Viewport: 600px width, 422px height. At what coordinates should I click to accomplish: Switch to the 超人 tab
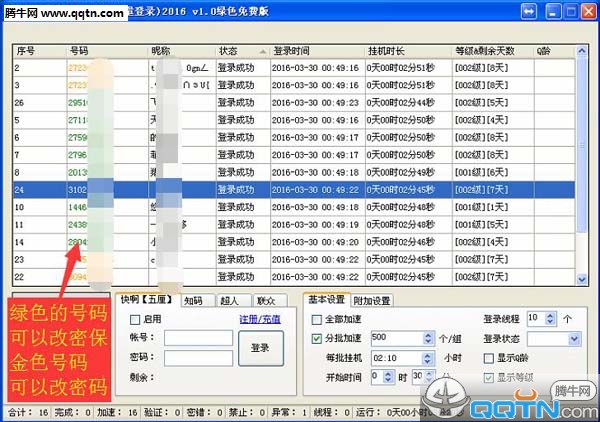tap(230, 299)
